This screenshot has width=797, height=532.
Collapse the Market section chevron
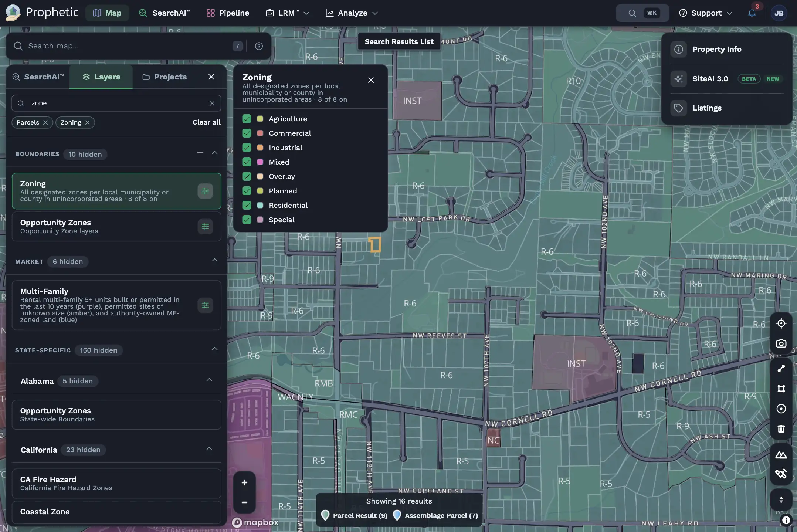pos(215,260)
